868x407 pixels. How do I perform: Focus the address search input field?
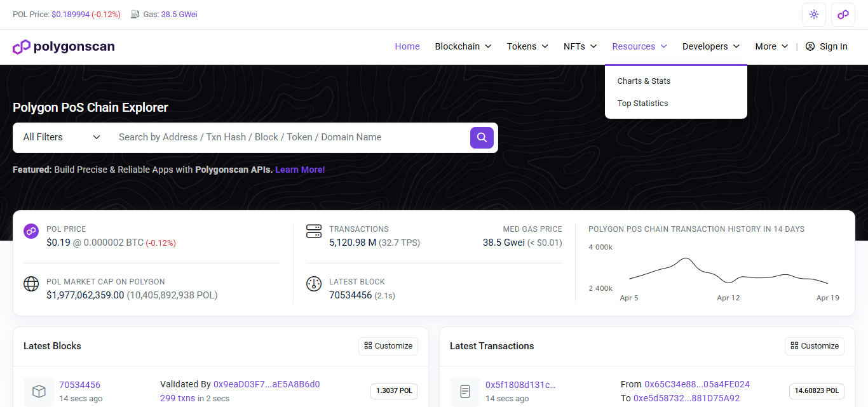tap(289, 137)
